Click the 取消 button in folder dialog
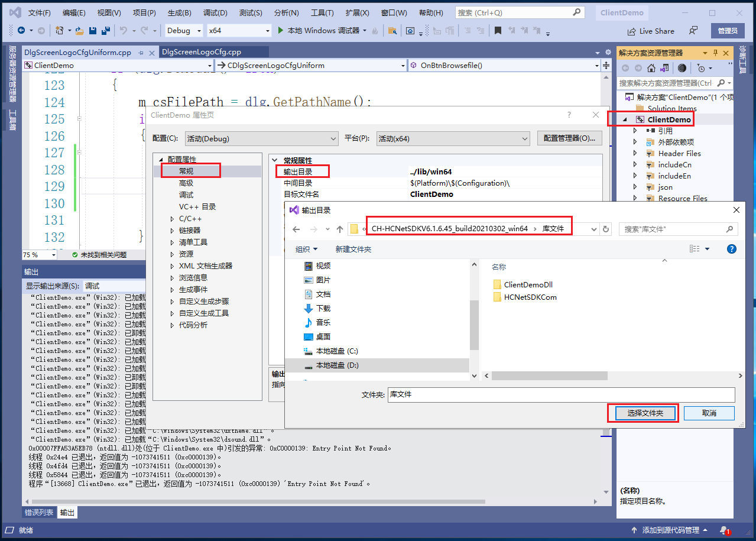Image resolution: width=756 pixels, height=541 pixels. (x=709, y=413)
